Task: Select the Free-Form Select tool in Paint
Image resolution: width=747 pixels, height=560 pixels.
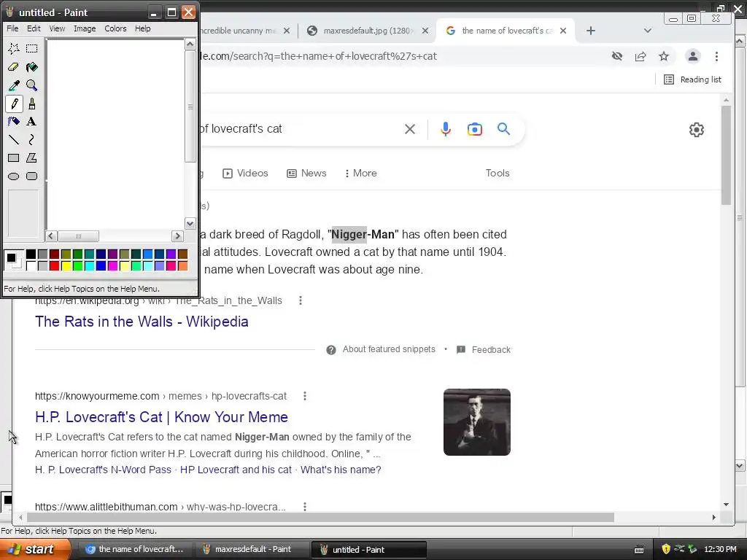Action: point(14,49)
